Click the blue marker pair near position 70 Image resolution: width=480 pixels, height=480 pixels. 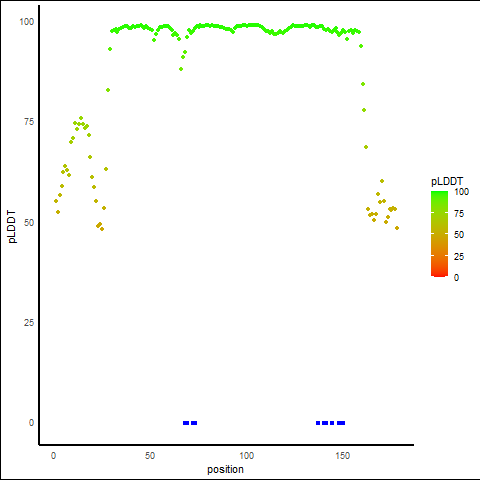pos(190,423)
